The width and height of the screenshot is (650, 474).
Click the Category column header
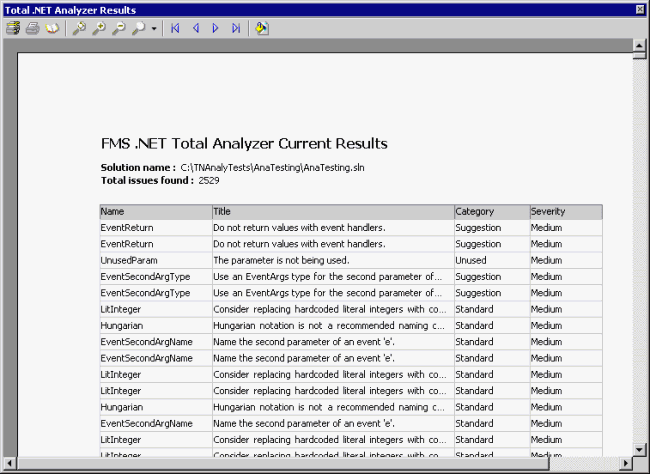[492, 211]
